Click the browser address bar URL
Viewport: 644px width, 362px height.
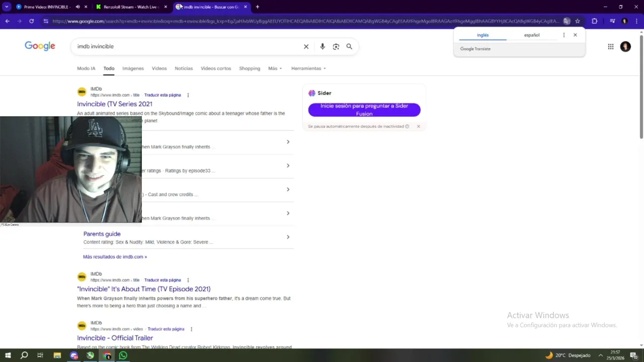pyautogui.click(x=305, y=21)
